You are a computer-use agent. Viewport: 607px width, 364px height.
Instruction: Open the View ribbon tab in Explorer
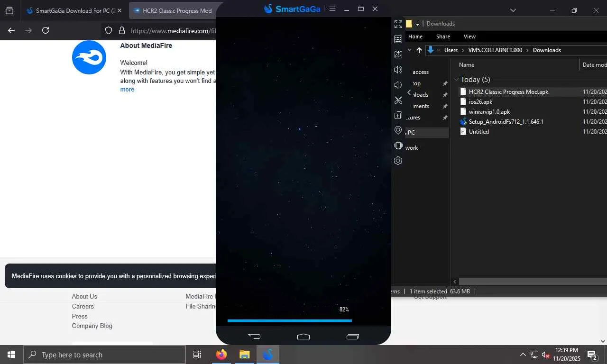click(x=469, y=36)
